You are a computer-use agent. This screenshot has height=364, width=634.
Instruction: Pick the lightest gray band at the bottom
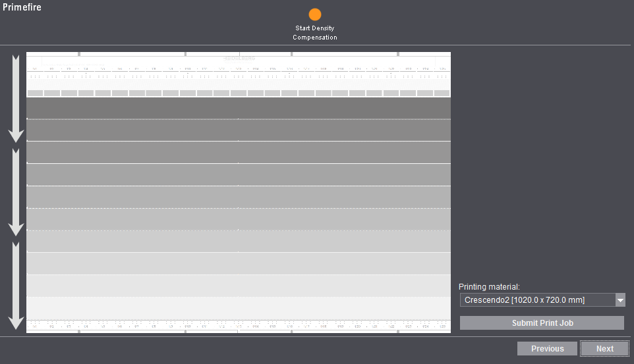(x=239, y=307)
